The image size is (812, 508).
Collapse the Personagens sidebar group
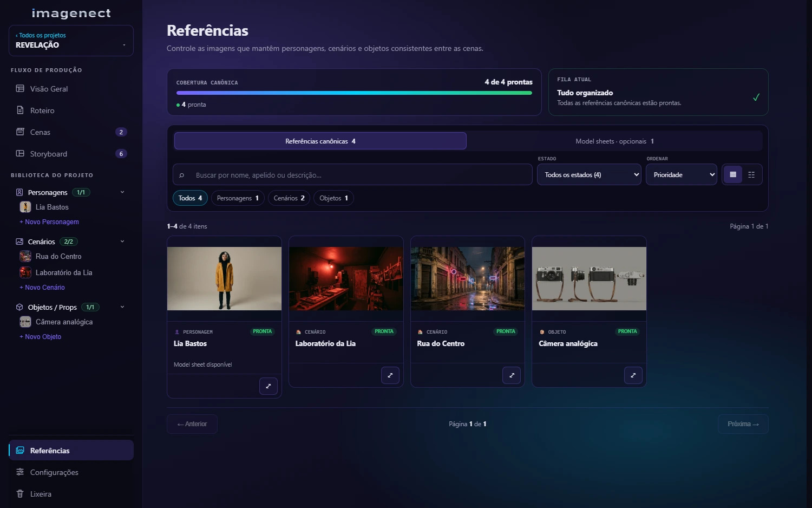tap(122, 192)
